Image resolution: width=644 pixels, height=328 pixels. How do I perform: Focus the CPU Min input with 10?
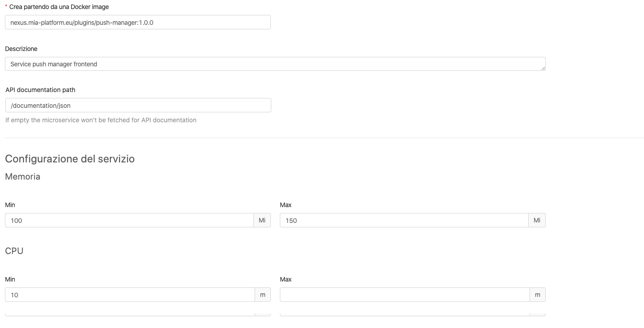[x=130, y=295]
